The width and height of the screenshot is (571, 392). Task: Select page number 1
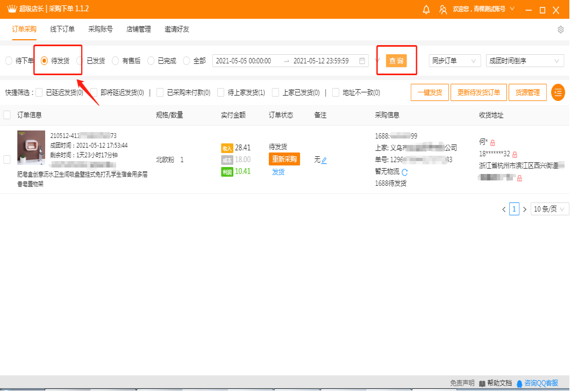coord(514,209)
